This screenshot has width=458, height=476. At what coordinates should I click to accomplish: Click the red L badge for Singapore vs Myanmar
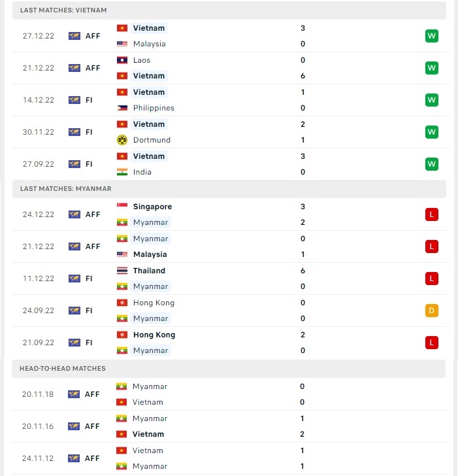(x=432, y=214)
